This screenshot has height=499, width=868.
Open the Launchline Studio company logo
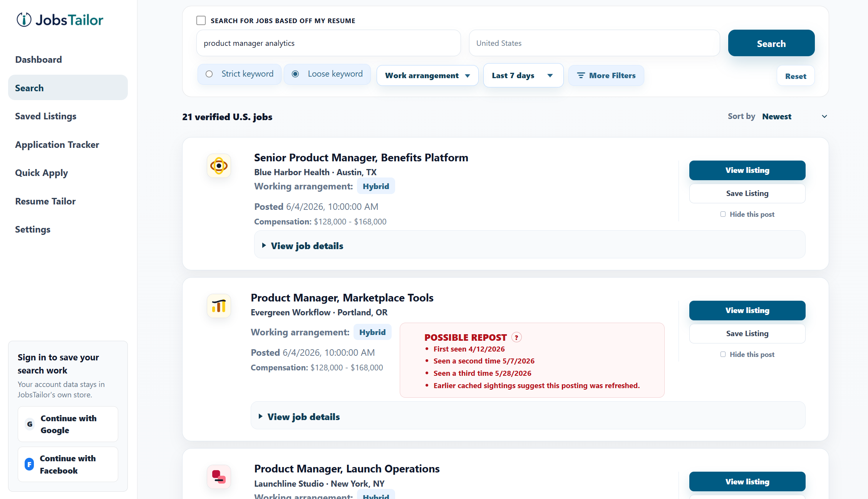coord(219,477)
